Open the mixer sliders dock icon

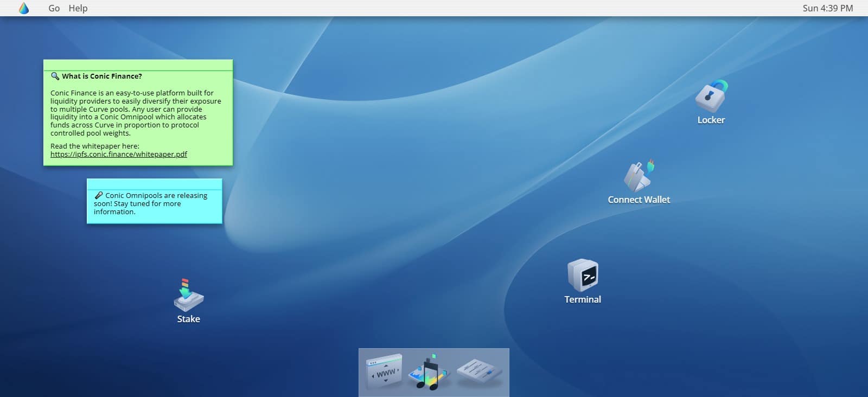479,372
